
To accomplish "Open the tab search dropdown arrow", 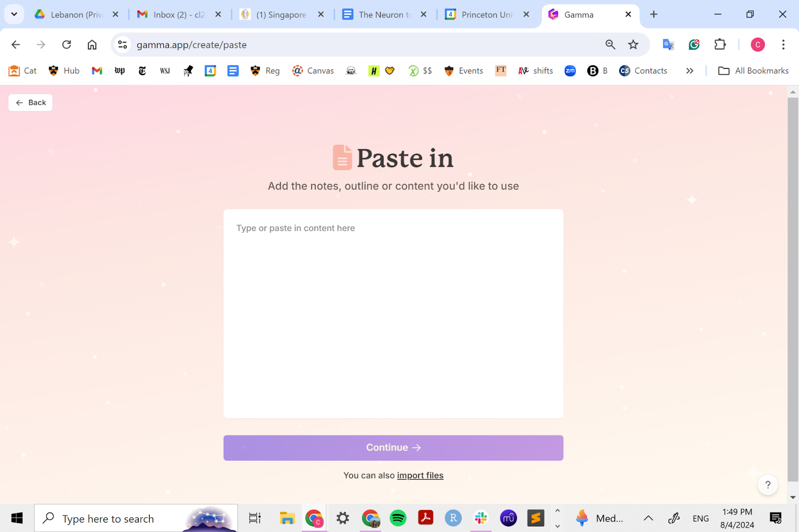I will point(14,14).
